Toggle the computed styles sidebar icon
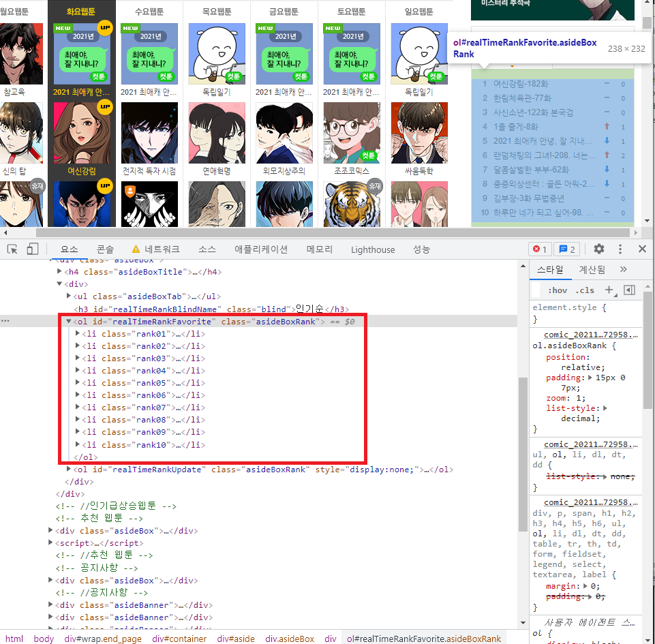655x644 pixels. pos(629,290)
